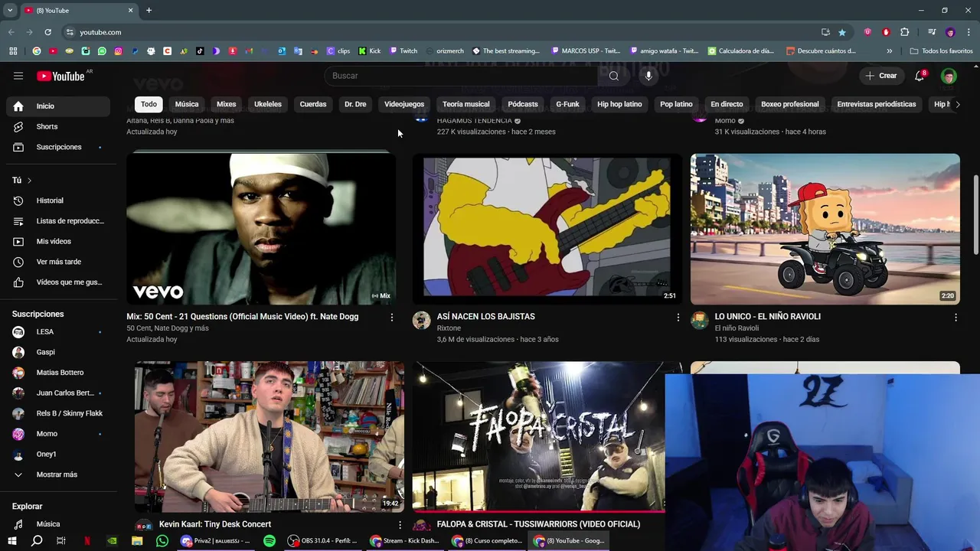Show more bookmarks with double chevron
The height and width of the screenshot is (551, 980).
889,51
